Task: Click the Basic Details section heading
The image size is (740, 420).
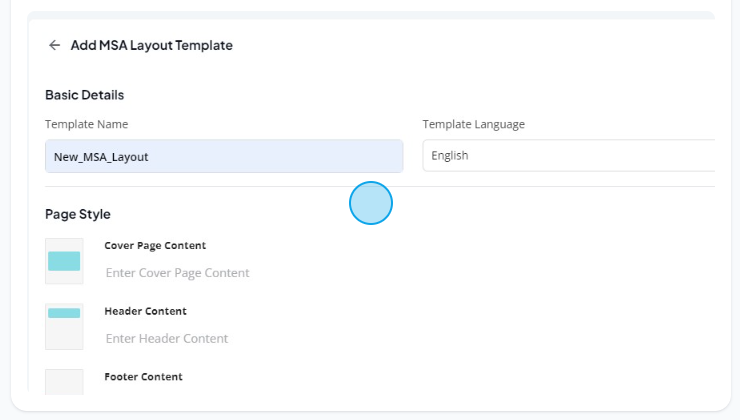Action: coord(84,95)
